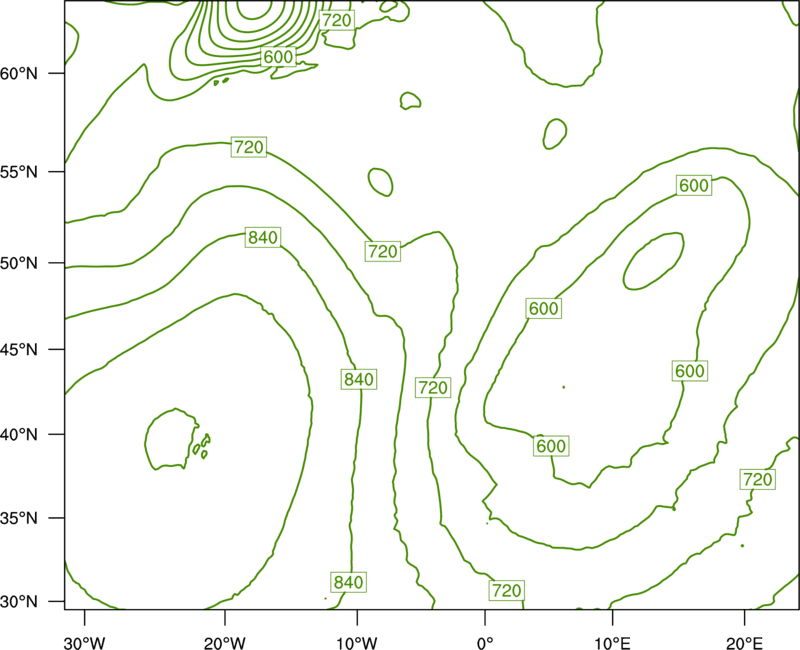The height and width of the screenshot is (650, 800).
Task: Select the 50°N latitude axis label
Action: coord(19,263)
